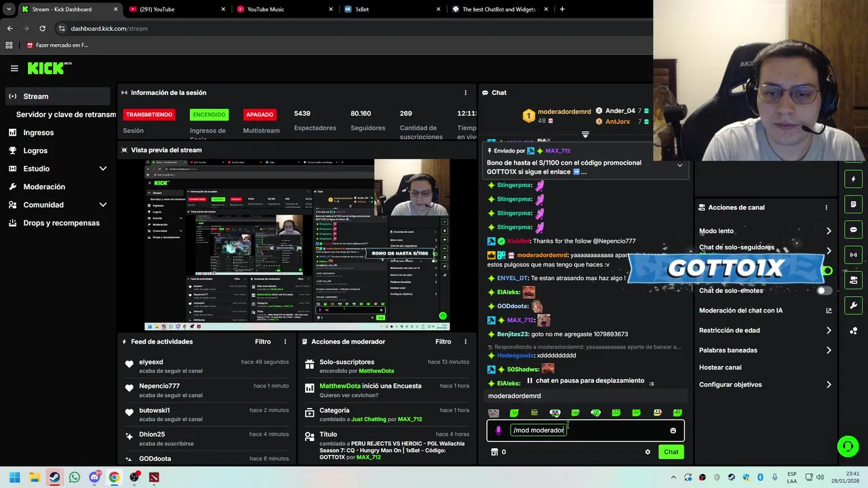Open Acciones de canal three-dot menu

click(x=826, y=207)
